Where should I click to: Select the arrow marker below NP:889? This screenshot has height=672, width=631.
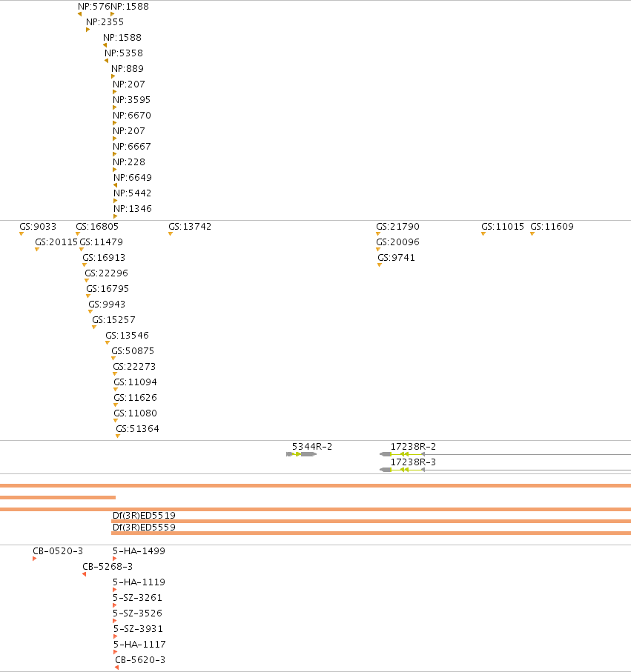[113, 76]
